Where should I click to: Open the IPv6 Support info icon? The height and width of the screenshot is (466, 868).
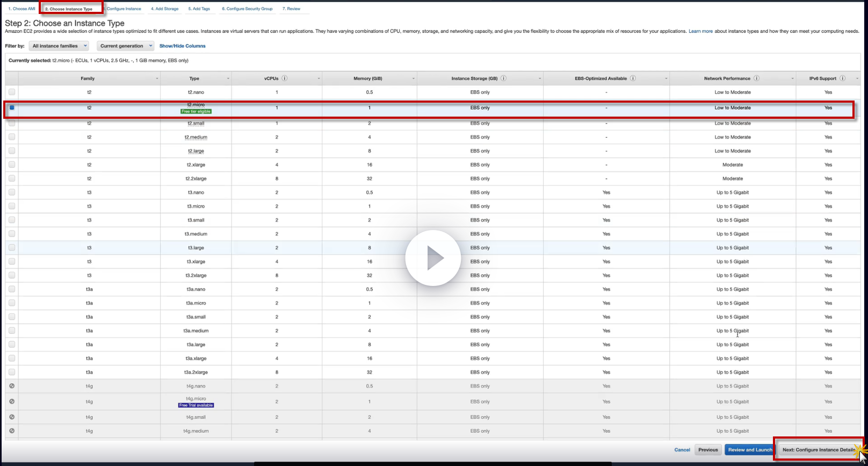point(842,78)
